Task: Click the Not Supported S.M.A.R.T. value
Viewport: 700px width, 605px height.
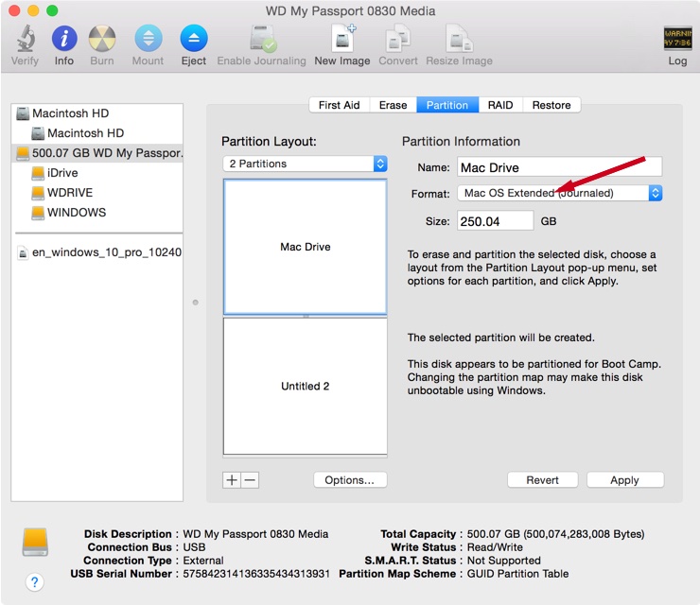Action: coord(503,561)
